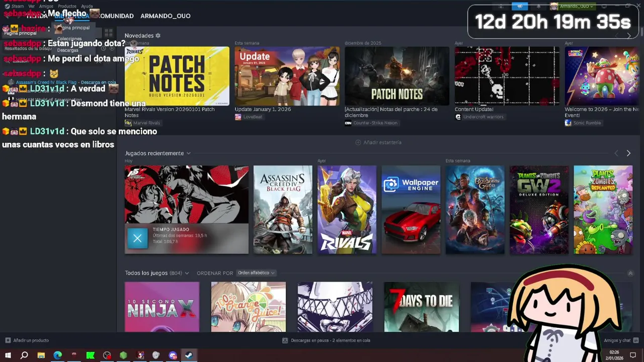Select Persona 5 Royal recent game cover
The height and width of the screenshot is (362, 644).
pos(187,194)
